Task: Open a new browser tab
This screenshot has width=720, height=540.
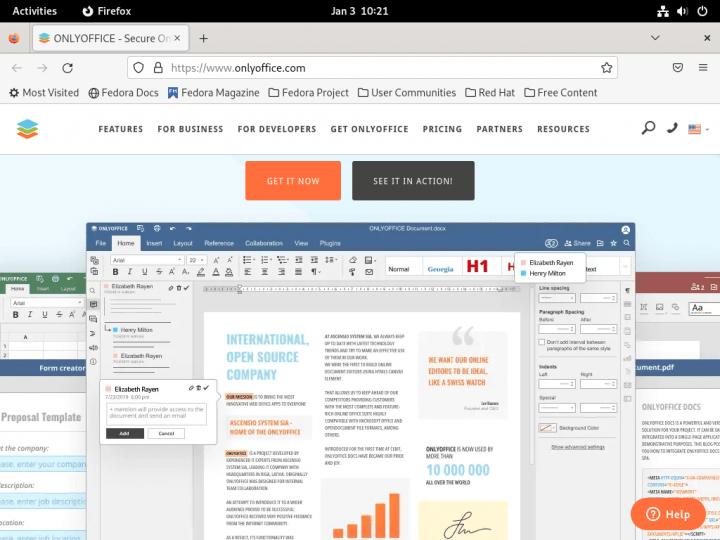Action: tap(203, 38)
